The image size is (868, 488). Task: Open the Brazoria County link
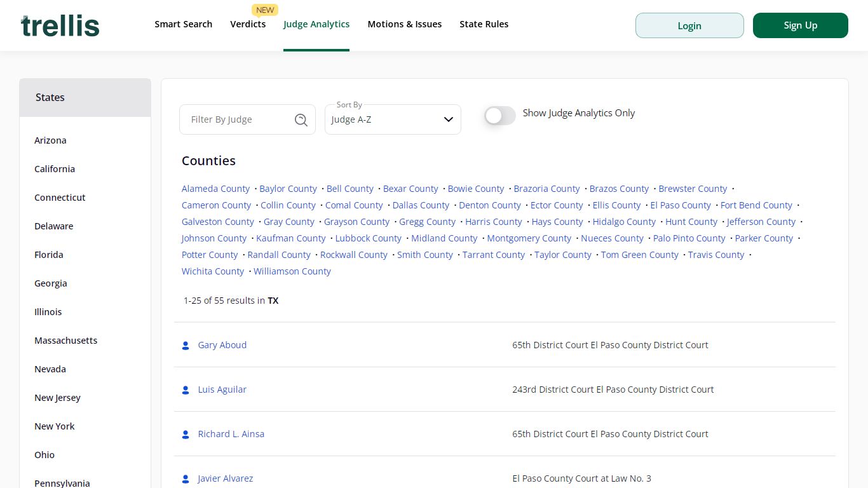pos(546,189)
